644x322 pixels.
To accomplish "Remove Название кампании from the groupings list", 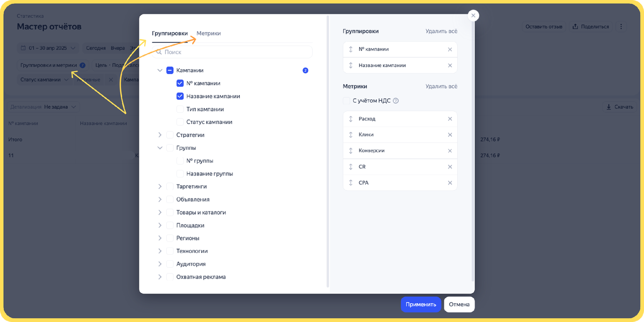I will pos(450,65).
